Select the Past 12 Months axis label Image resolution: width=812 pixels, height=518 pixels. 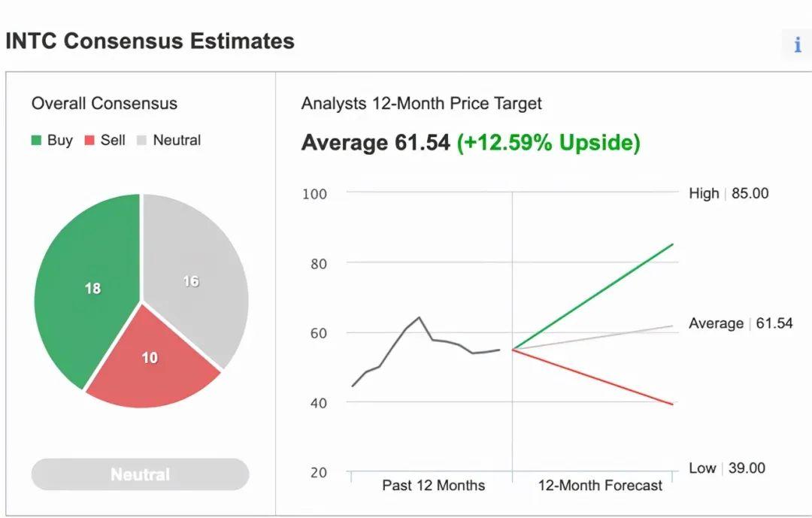tap(433, 485)
